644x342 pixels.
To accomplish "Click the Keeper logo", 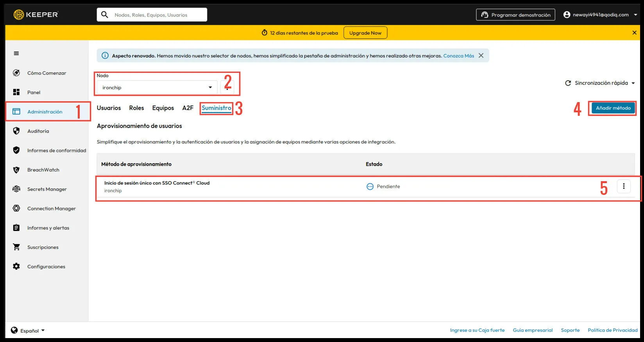I will tap(36, 15).
